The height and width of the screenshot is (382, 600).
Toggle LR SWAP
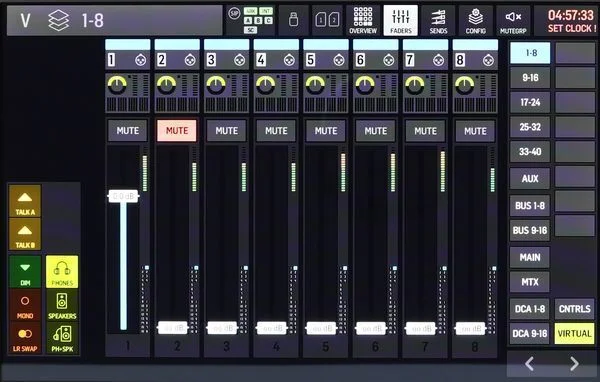coord(25,338)
